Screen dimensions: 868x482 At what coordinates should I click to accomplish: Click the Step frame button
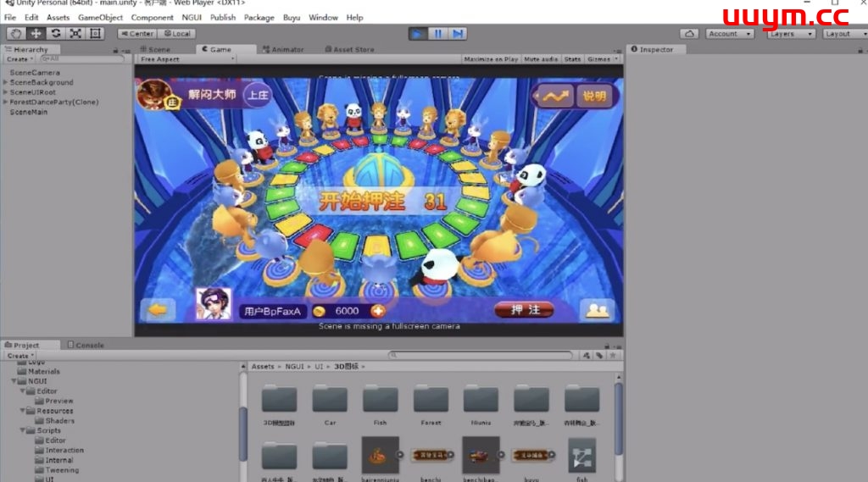coord(458,34)
